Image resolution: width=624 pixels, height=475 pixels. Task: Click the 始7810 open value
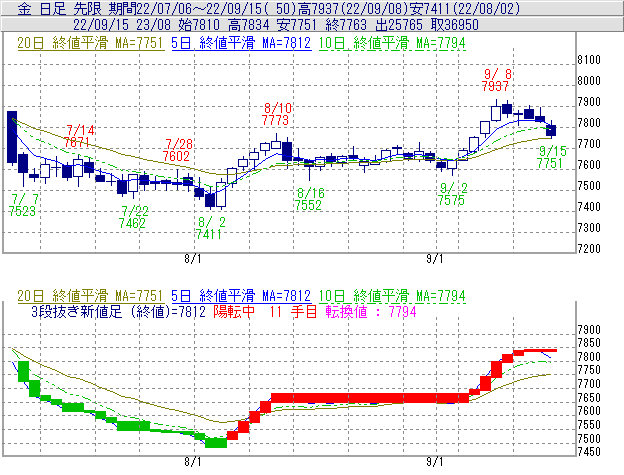coord(199,25)
